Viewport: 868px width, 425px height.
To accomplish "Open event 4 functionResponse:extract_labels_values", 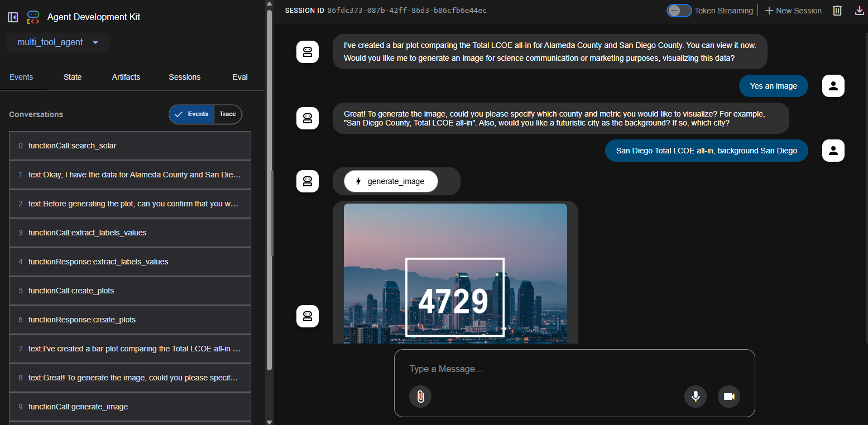I will pos(130,262).
